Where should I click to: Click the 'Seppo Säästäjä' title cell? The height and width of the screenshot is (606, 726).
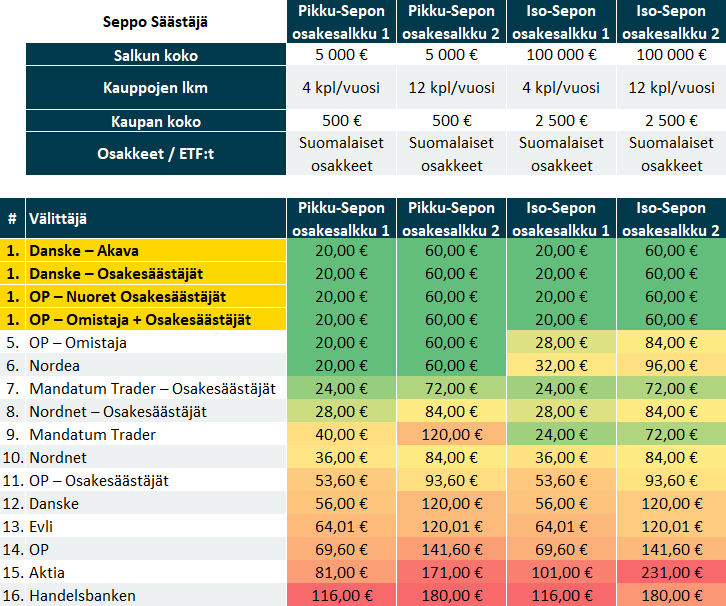(156, 22)
